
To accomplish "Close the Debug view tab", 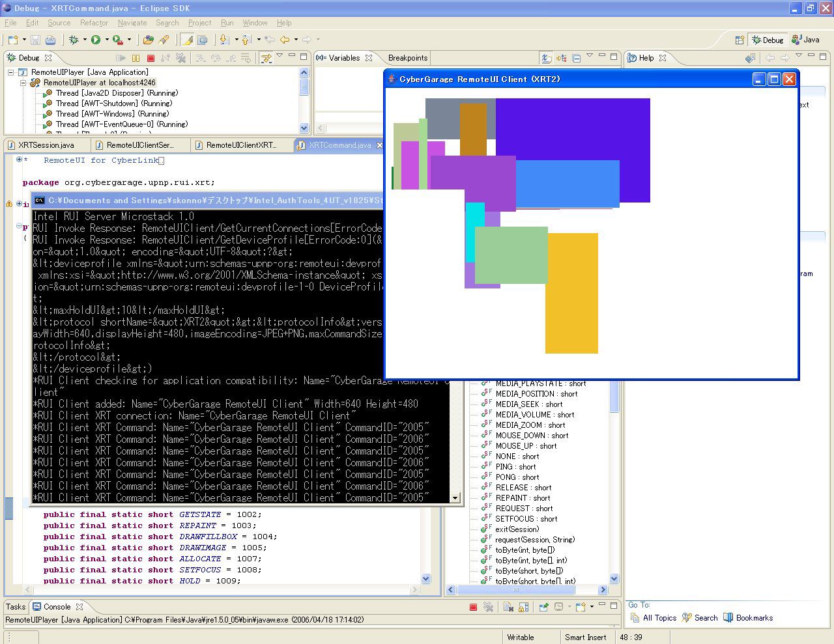I will [x=48, y=58].
